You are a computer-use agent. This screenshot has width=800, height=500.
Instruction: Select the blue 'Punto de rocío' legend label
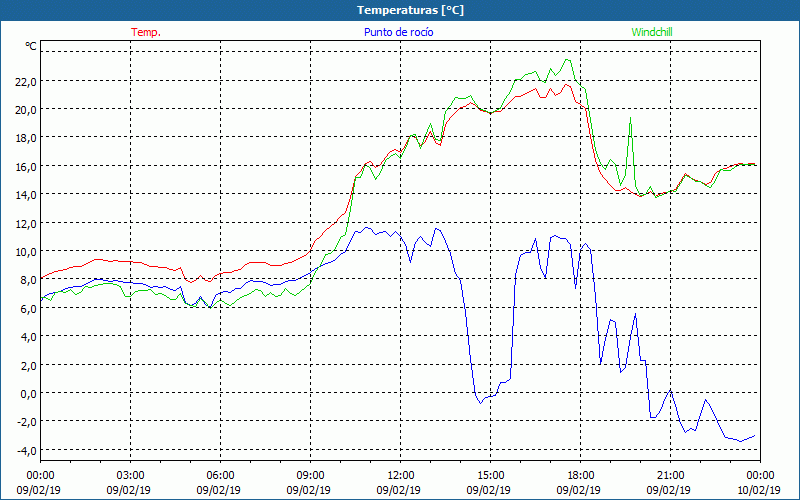click(398, 32)
